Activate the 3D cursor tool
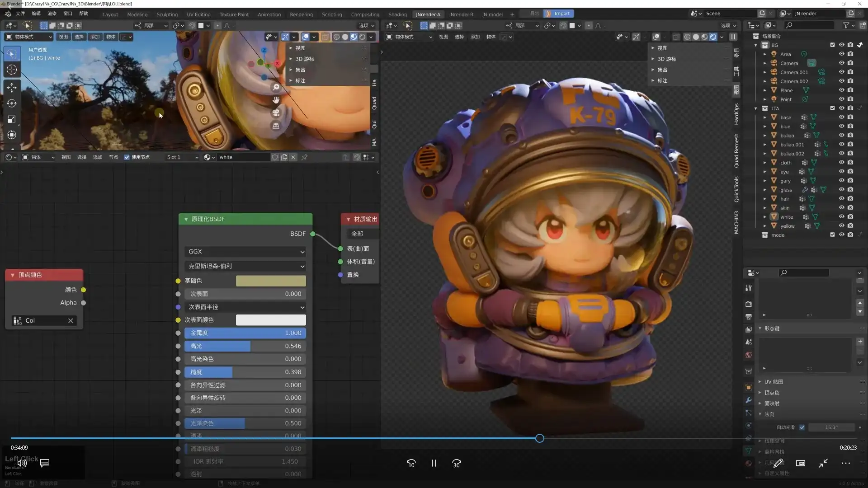868x488 pixels. coord(12,70)
